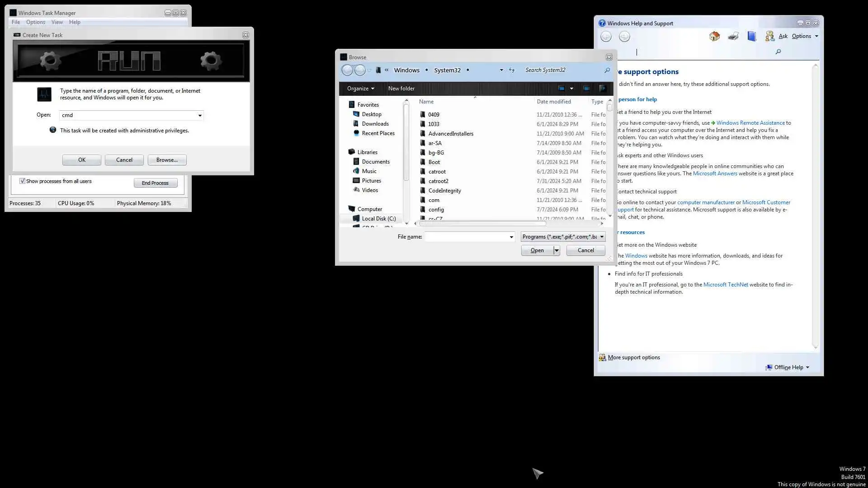Open Windows Remote Assistance link
This screenshot has height=488, width=868.
point(750,123)
